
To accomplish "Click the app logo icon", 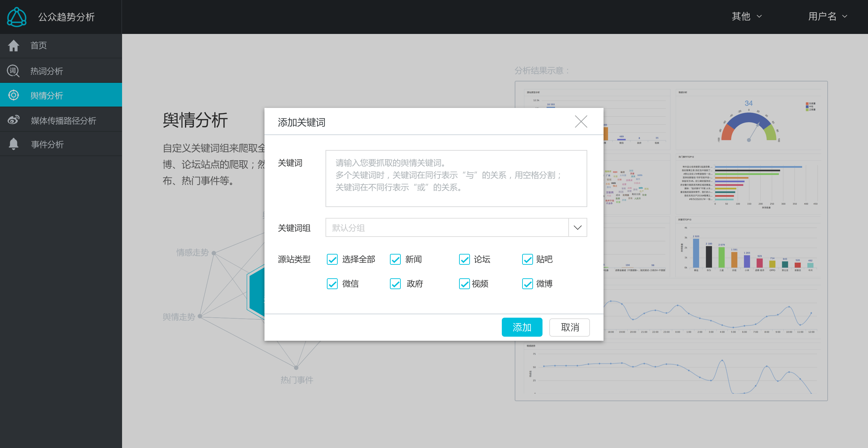I will tap(17, 17).
